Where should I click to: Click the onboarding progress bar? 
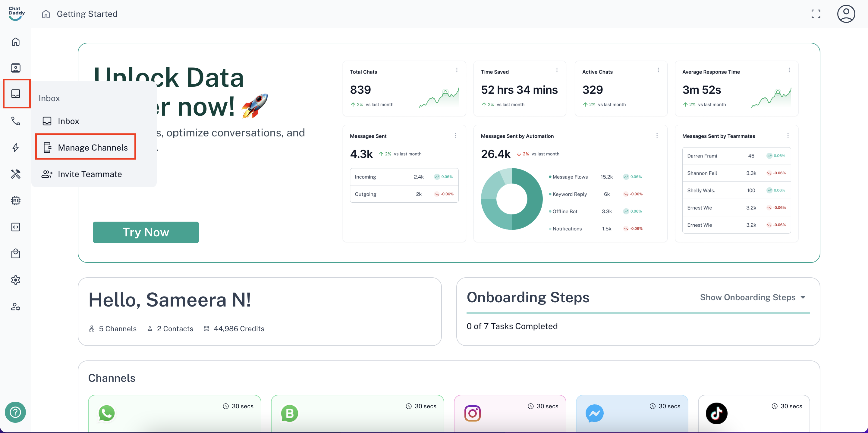[638, 313]
